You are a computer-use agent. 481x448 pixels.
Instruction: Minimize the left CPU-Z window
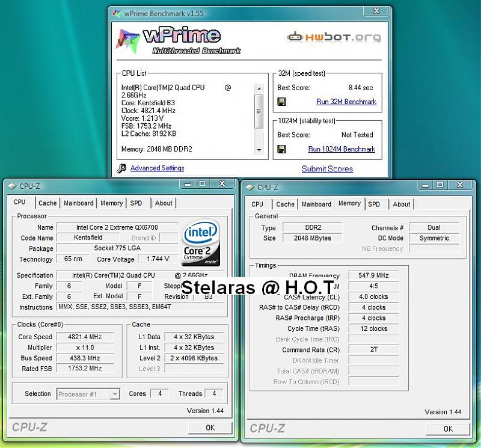point(188,184)
